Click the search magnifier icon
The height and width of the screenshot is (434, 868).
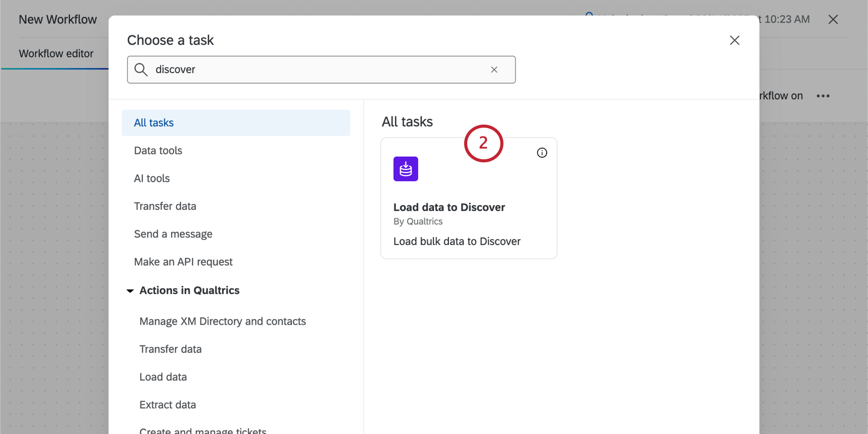[141, 69]
